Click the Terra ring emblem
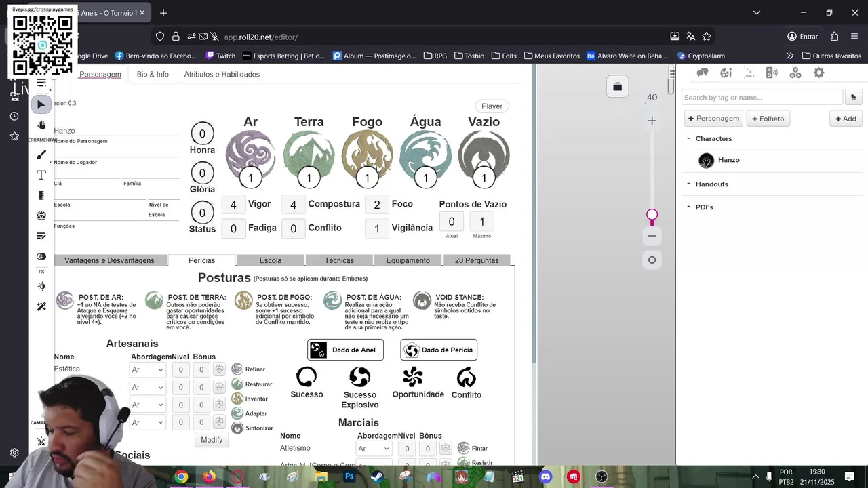The width and height of the screenshot is (868, 488). click(309, 155)
